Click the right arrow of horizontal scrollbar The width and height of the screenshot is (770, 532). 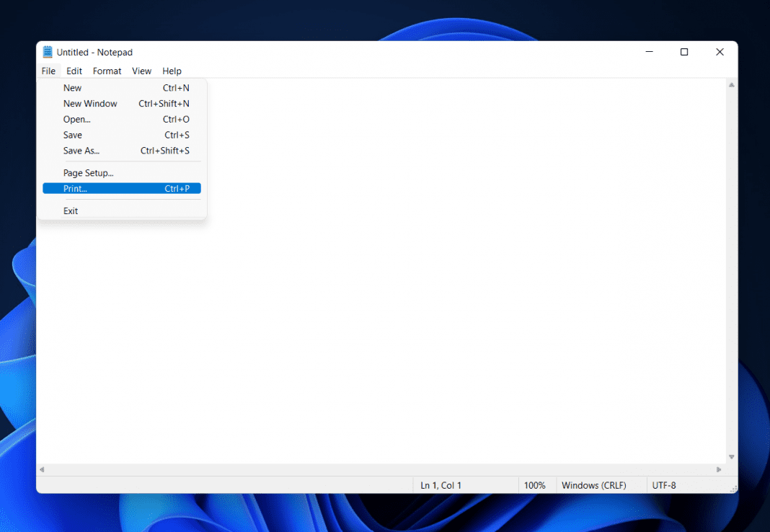coord(718,469)
